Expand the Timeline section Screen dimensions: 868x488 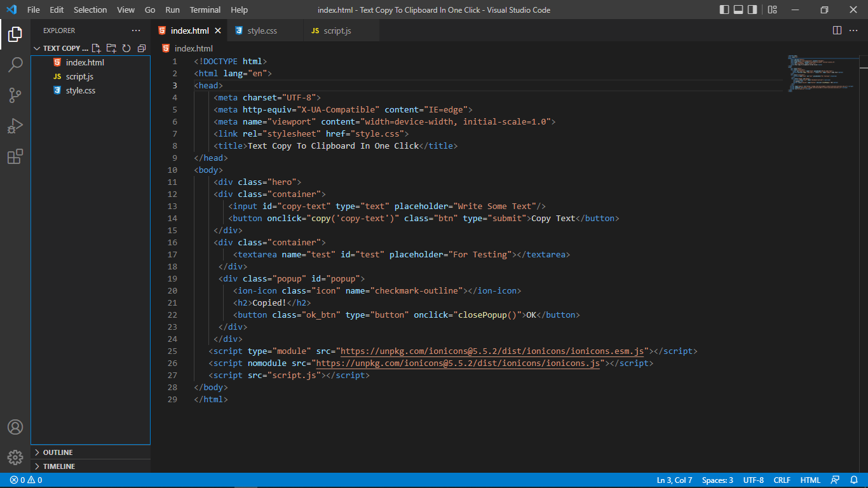point(58,466)
